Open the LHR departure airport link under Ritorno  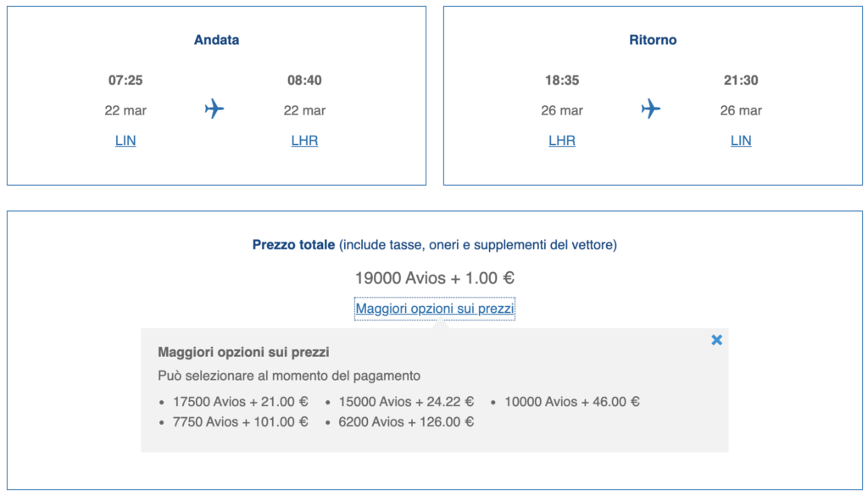(562, 141)
